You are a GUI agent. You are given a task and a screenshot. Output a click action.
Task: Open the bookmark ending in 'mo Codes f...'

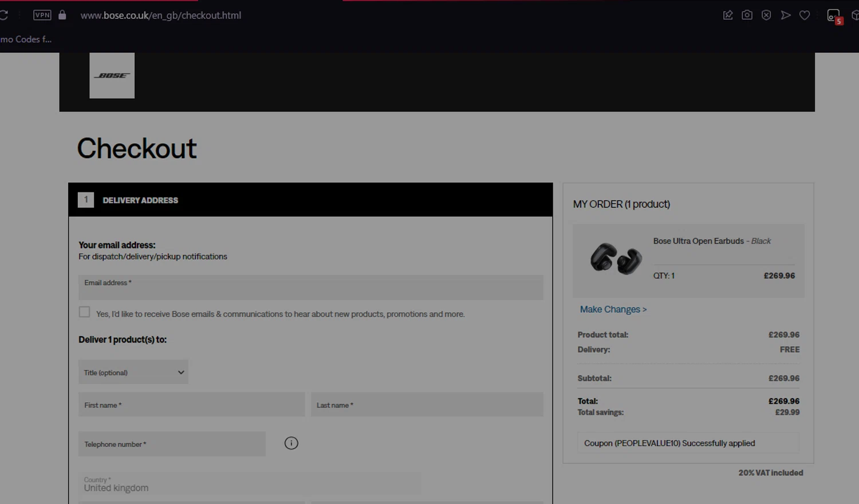pyautogui.click(x=26, y=40)
